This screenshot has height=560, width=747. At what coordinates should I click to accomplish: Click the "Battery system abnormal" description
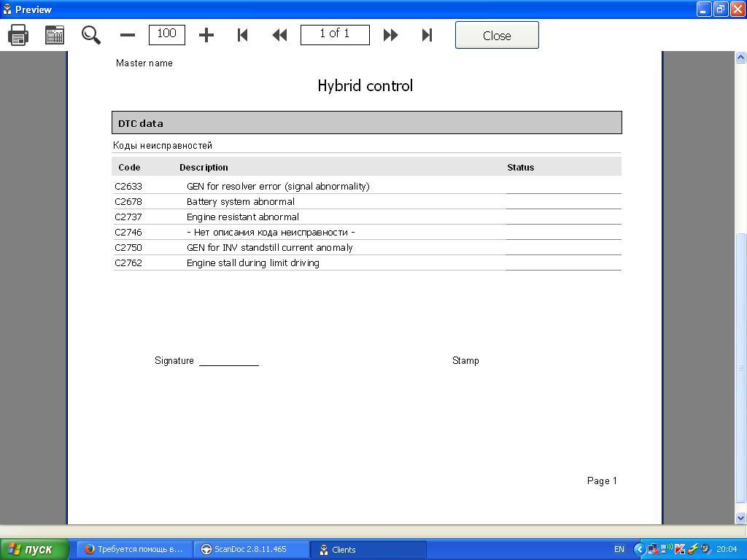coord(241,201)
